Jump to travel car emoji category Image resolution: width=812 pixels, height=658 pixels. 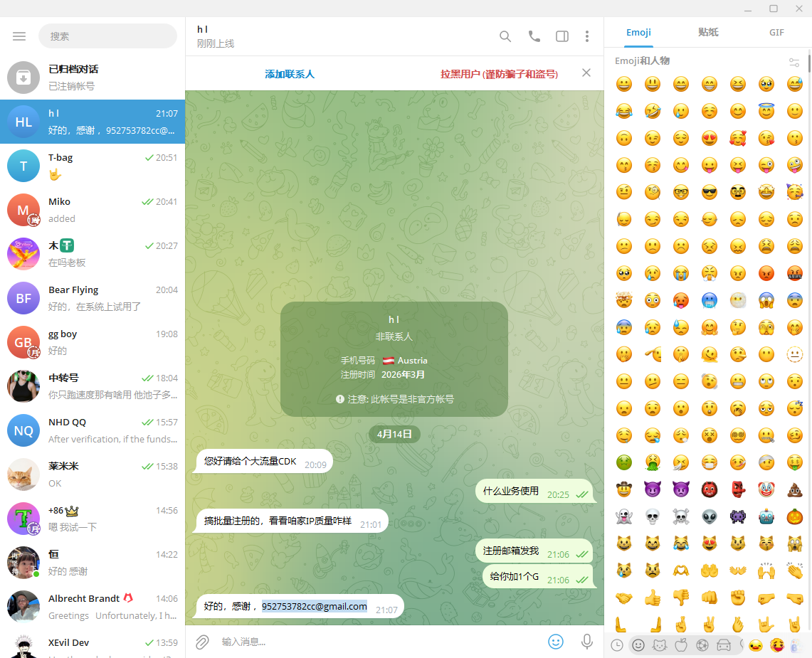[x=724, y=645]
